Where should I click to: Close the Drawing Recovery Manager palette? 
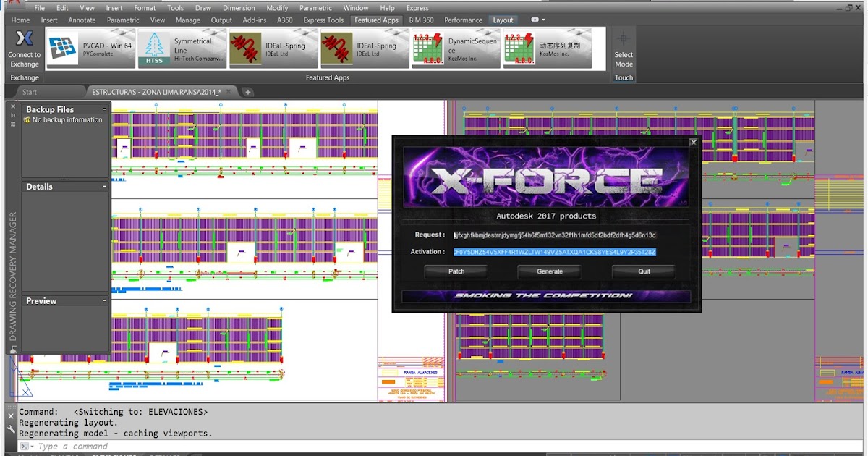point(13,106)
